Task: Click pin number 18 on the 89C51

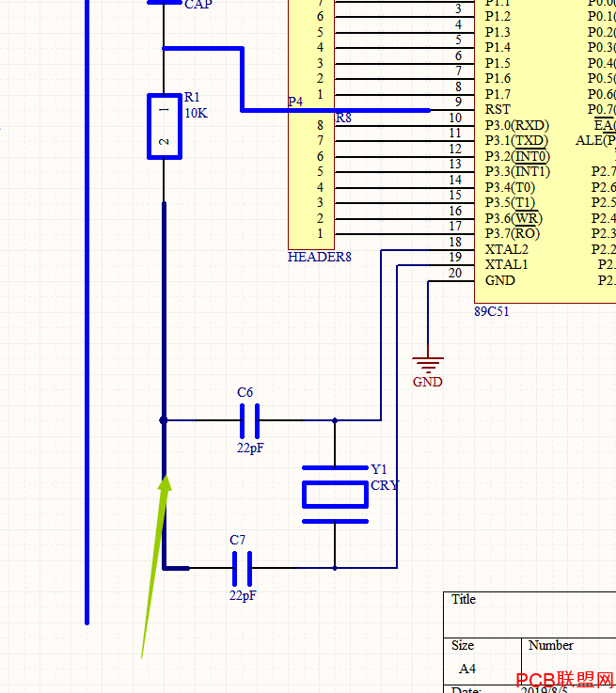Action: point(455,242)
